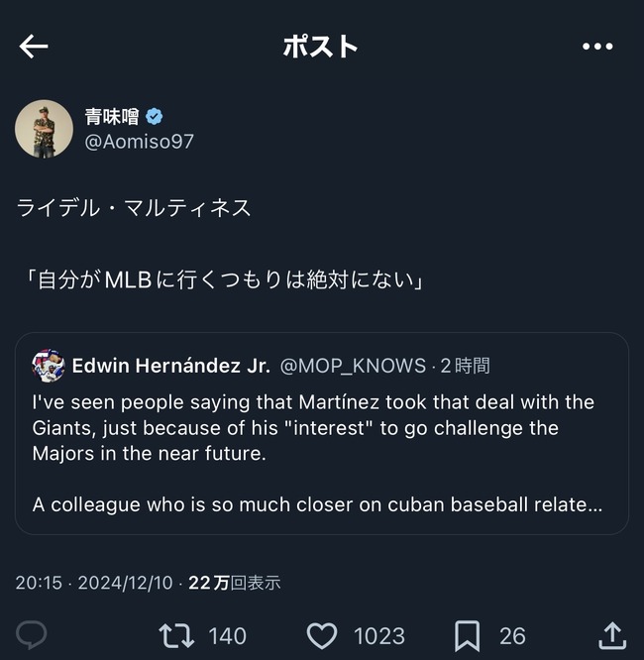Tap the 26 bookmarks count

(x=512, y=636)
